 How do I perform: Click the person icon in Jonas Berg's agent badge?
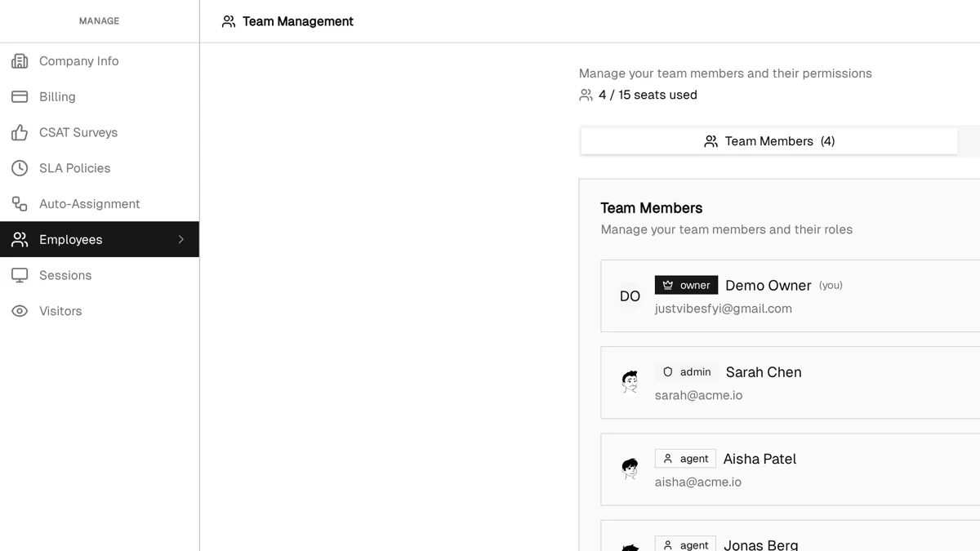click(x=668, y=545)
